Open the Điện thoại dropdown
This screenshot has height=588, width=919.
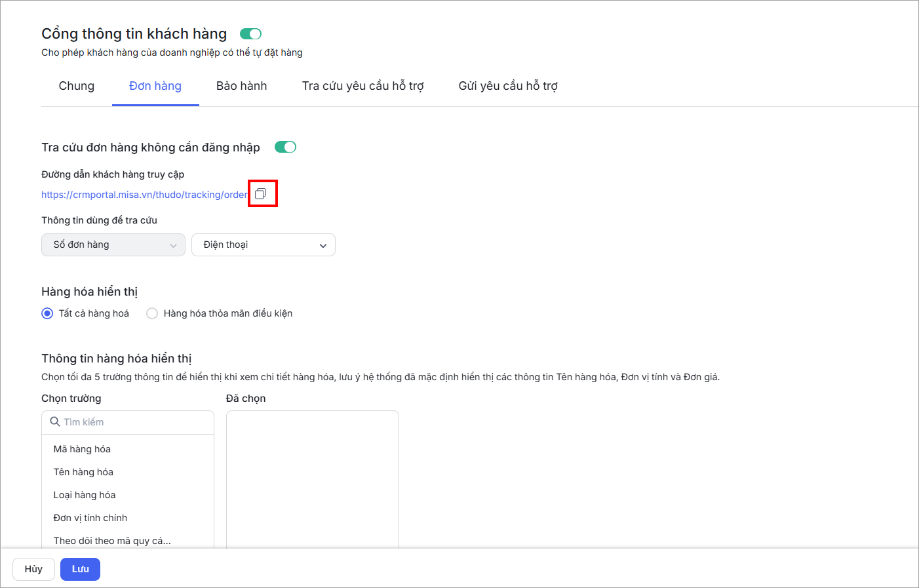coord(264,245)
